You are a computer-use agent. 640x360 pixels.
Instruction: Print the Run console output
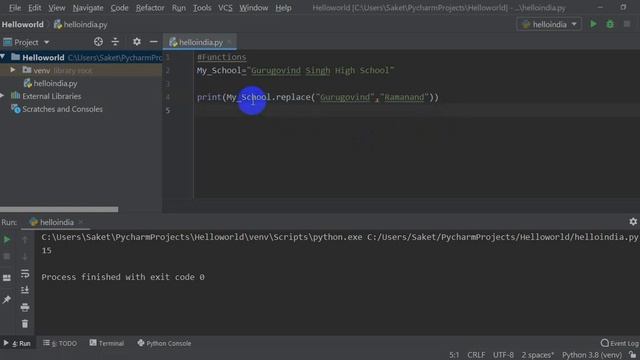pyautogui.click(x=25, y=307)
